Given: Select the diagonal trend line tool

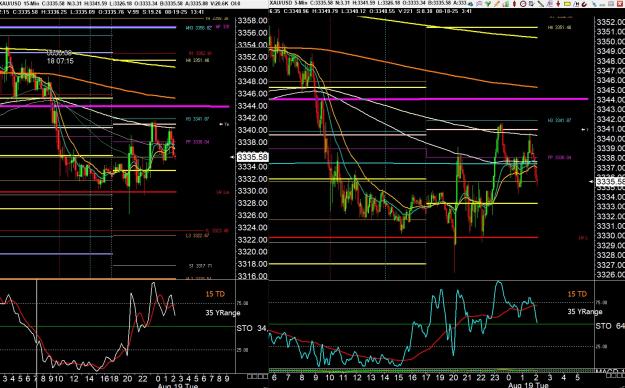Looking at the screenshot, I should (541, 4).
